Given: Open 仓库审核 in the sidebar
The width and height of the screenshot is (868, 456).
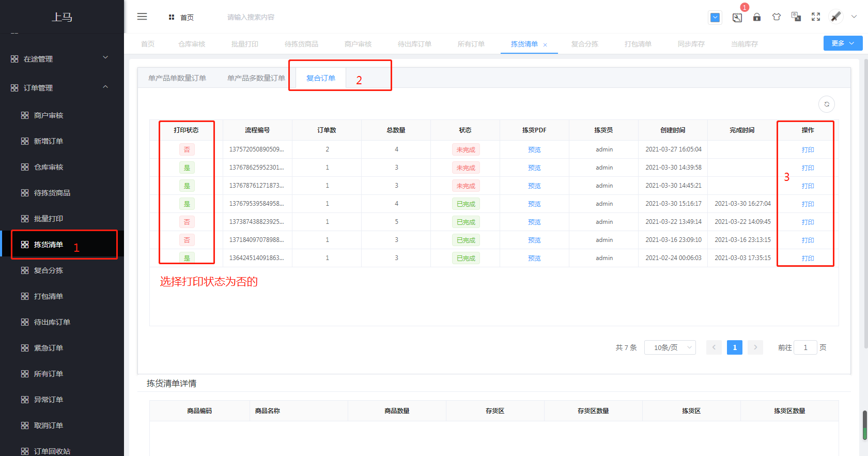Looking at the screenshot, I should click(x=62, y=167).
